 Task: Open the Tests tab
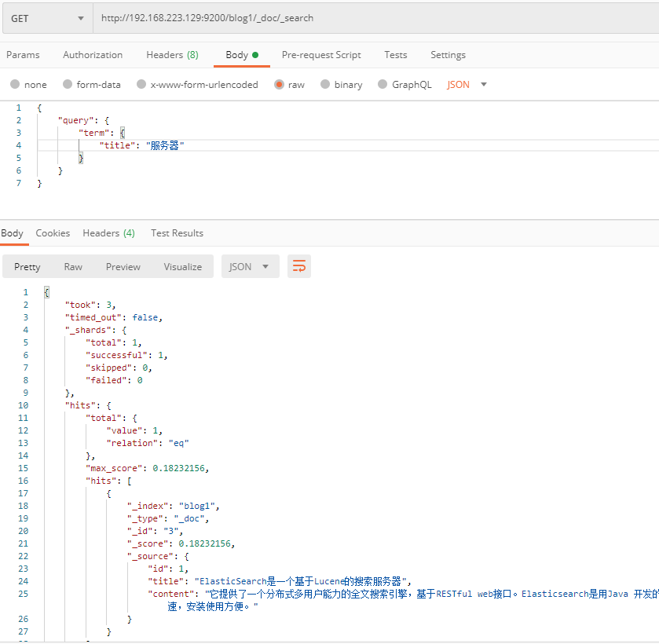pyautogui.click(x=396, y=55)
